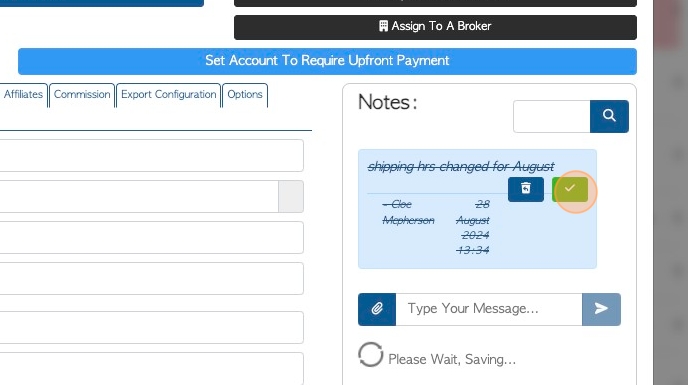The image size is (688, 385).
Task: Click the Assign To A Broker button
Action: [x=435, y=27]
